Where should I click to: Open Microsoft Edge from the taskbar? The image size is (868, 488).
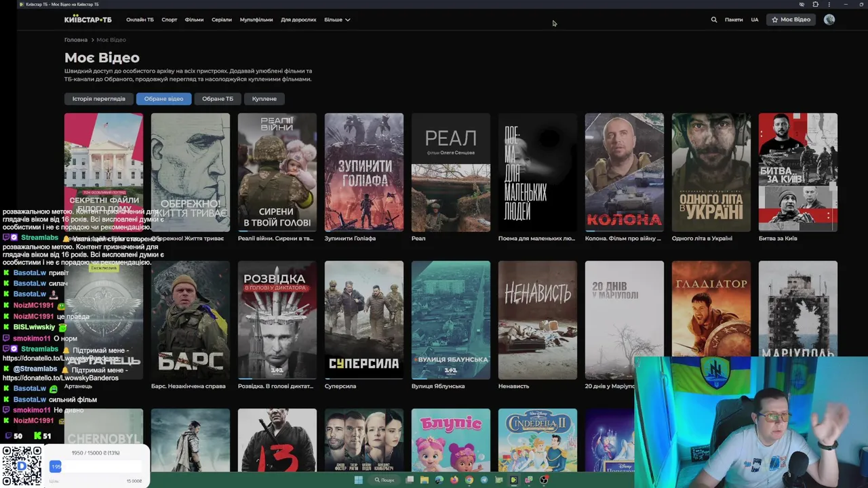pos(439,480)
